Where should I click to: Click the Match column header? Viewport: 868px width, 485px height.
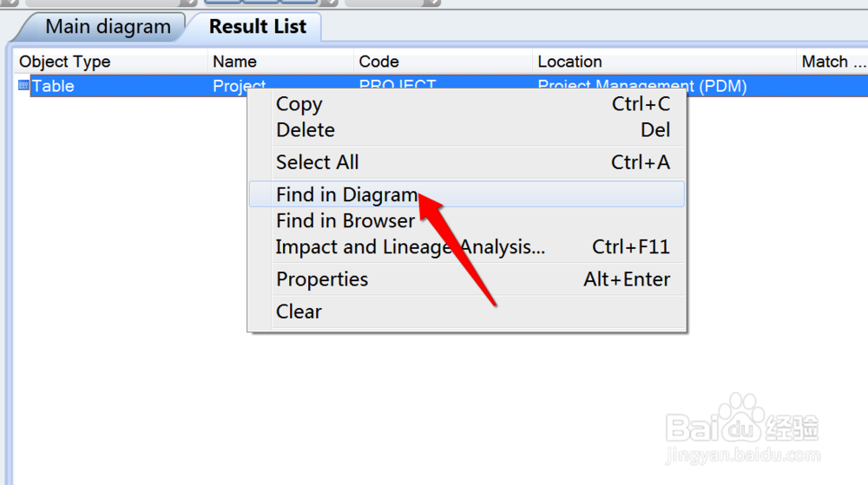coord(832,62)
